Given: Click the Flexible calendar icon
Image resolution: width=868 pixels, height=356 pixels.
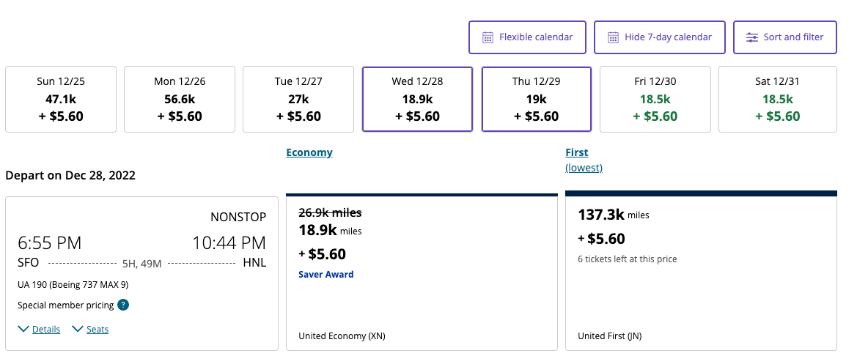Looking at the screenshot, I should coord(488,37).
